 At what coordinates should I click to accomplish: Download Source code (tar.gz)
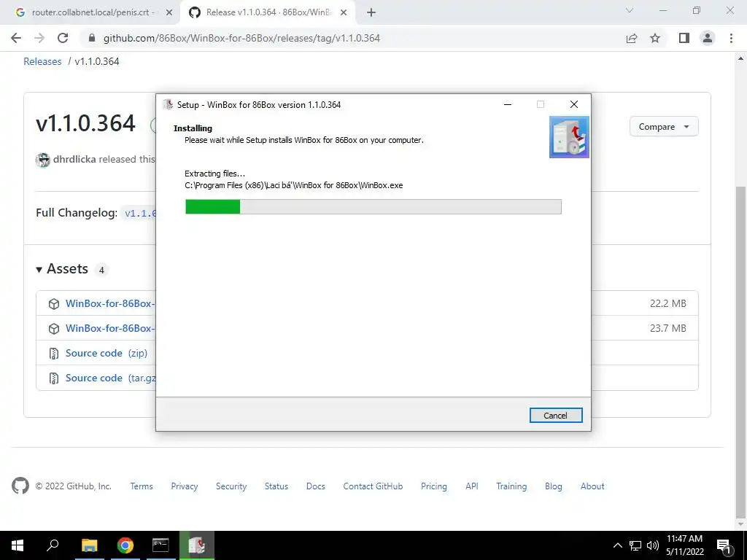[111, 378]
